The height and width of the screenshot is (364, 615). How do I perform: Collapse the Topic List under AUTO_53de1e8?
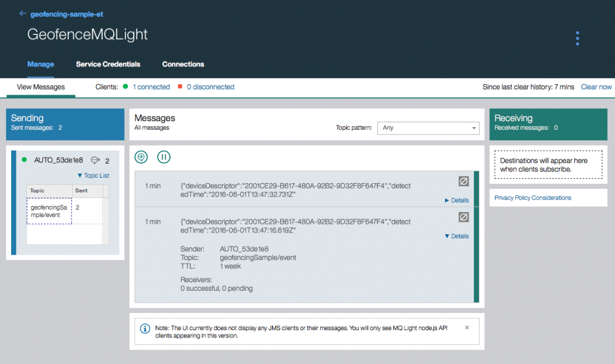[x=93, y=175]
